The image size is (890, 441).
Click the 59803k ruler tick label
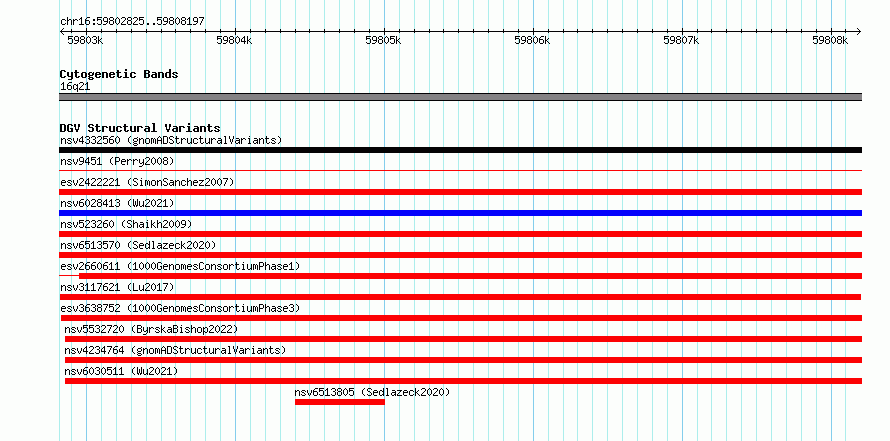(85, 40)
